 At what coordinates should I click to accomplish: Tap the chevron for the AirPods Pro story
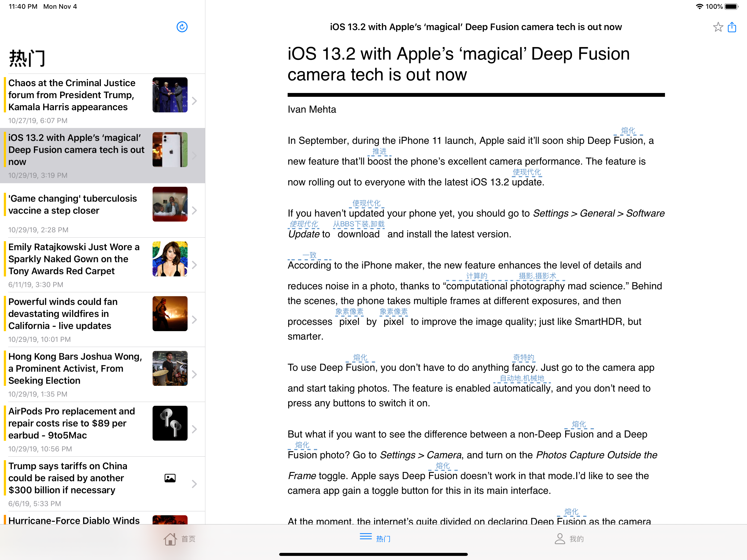pos(194,429)
